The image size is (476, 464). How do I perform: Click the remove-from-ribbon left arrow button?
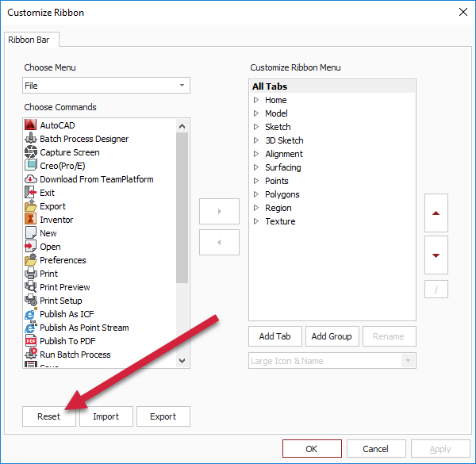(219, 243)
